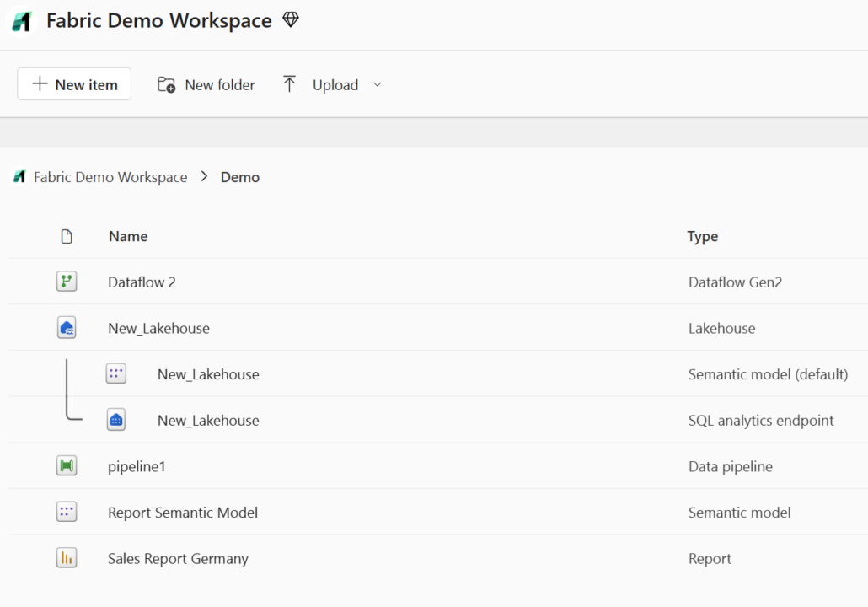The width and height of the screenshot is (868, 607).
Task: Click the Report Semantic Model icon
Action: point(67,512)
